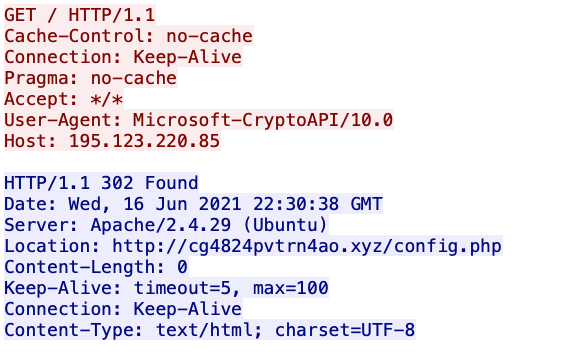Click the response Connection: Keep-Alive line
The image size is (583, 364).
[123, 309]
